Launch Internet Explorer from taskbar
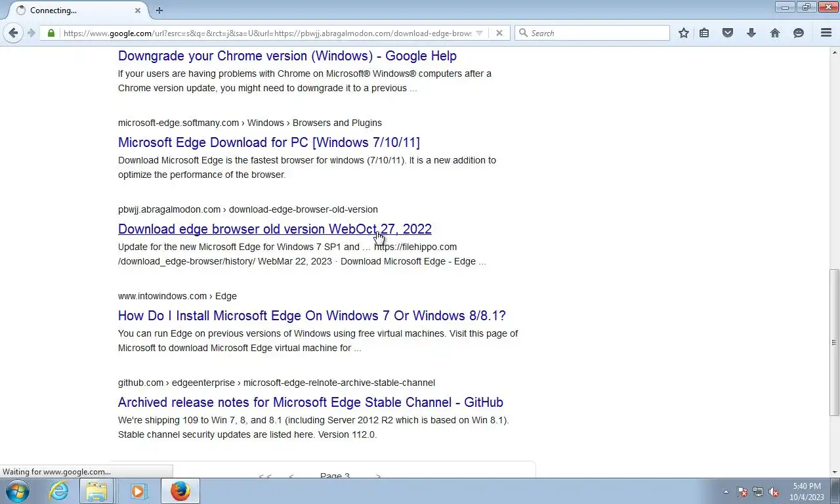840x504 pixels. [x=58, y=491]
